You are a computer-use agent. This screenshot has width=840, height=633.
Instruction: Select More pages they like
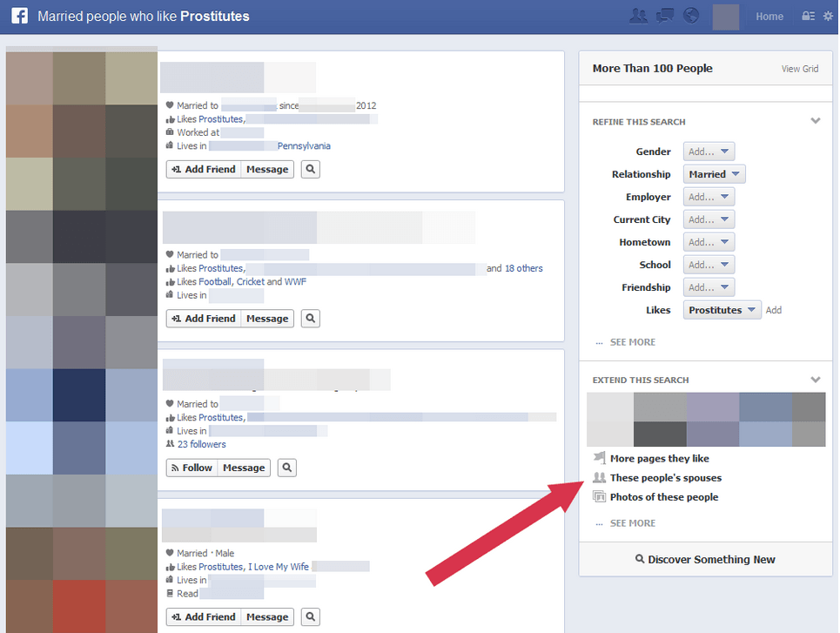click(x=660, y=458)
